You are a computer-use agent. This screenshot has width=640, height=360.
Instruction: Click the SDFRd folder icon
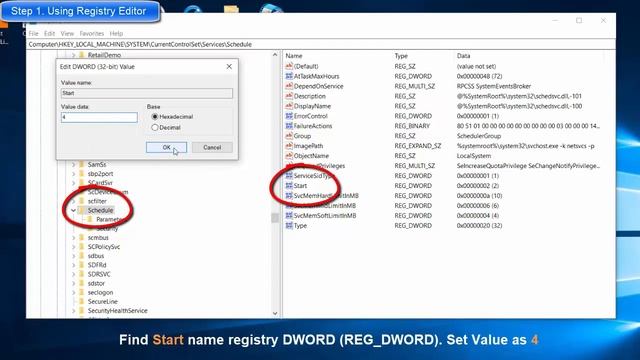point(82,265)
